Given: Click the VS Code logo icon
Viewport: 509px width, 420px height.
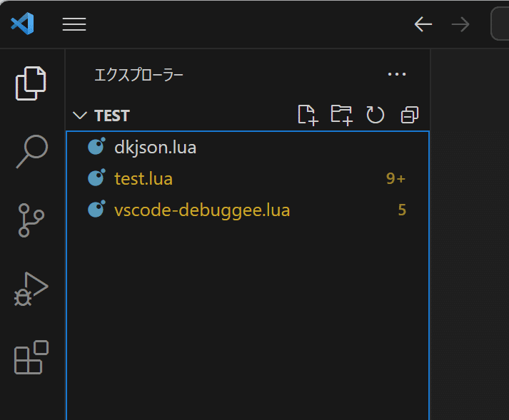Looking at the screenshot, I should tap(23, 24).
